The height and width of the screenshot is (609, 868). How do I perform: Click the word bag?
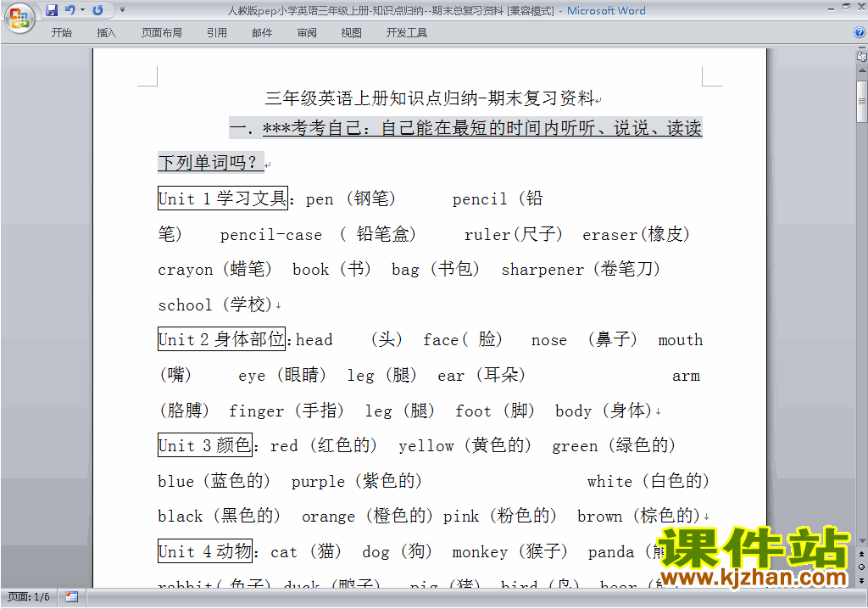(405, 271)
